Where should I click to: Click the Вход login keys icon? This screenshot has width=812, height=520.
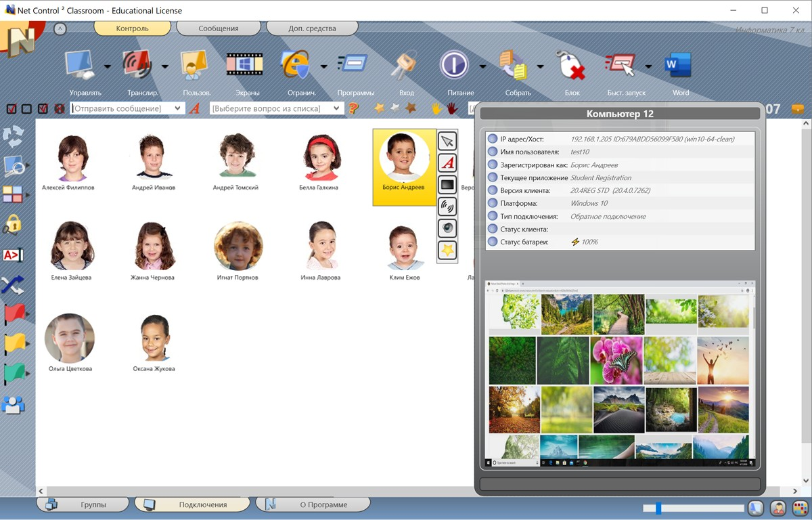click(x=406, y=66)
